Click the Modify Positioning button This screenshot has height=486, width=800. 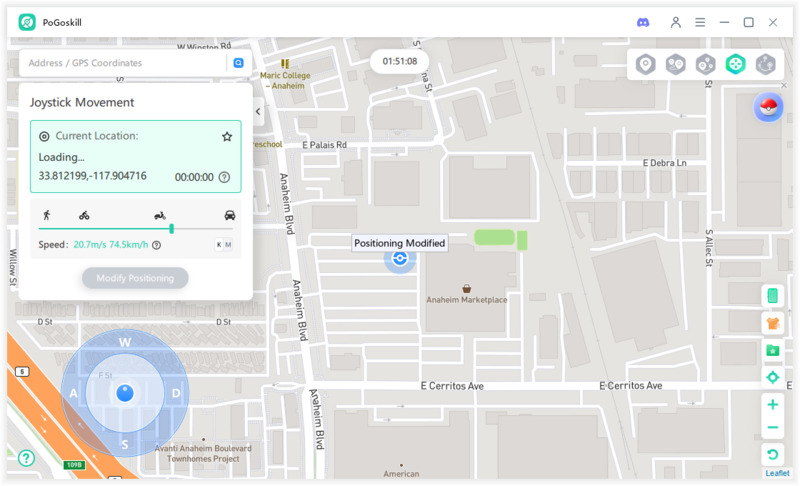click(135, 278)
